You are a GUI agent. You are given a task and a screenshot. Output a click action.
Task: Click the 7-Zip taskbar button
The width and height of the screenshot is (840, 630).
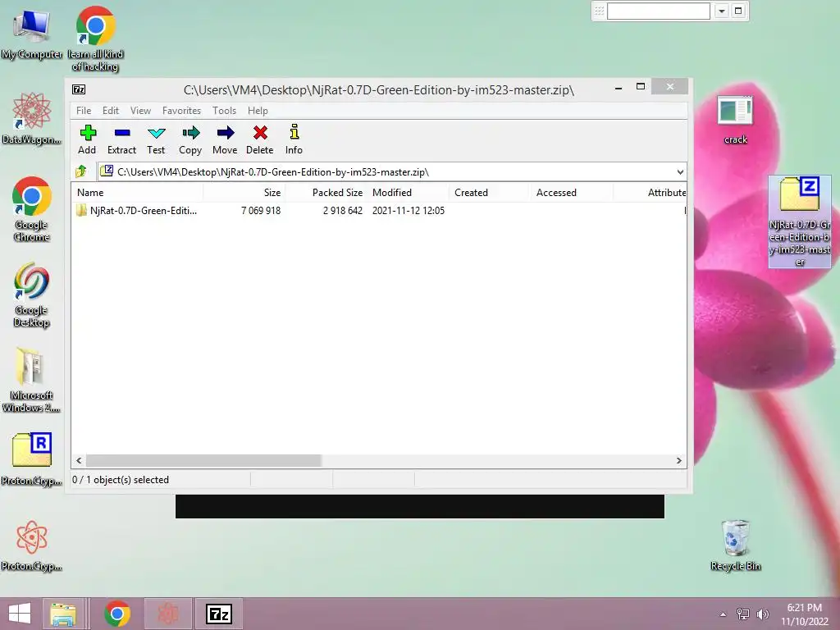[218, 614]
